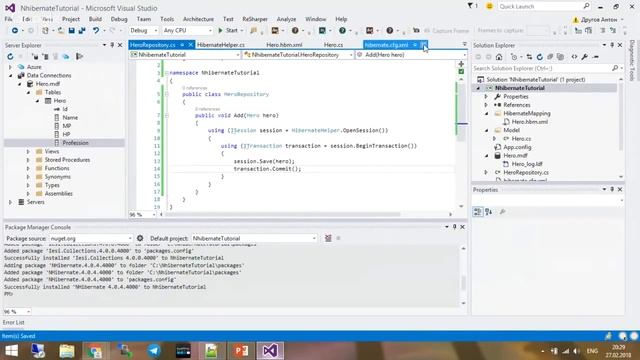640x360 pixels.
Task: Open the Architecture menu
Action: (x=198, y=19)
